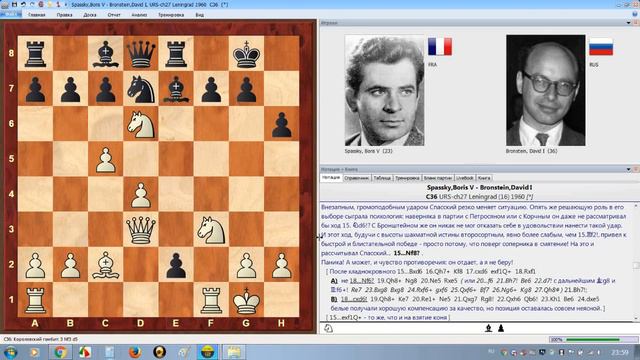This screenshot has height=360, width=640.
Task: Expand the players pane dropdown arrow
Action: 629,23
